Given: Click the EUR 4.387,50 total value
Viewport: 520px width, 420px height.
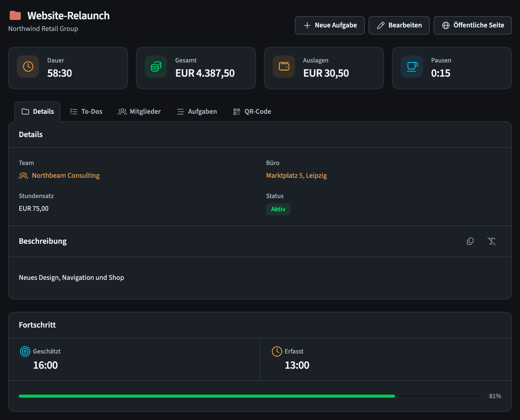Looking at the screenshot, I should click(x=205, y=73).
